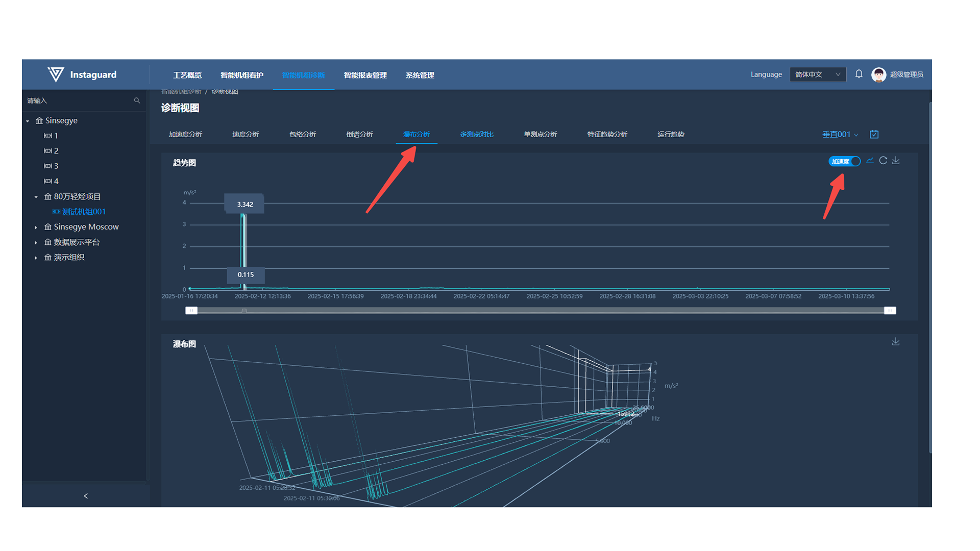This screenshot has height=551, width=980.
Task: Switch to the 特征趋势分析 tab
Action: [607, 134]
